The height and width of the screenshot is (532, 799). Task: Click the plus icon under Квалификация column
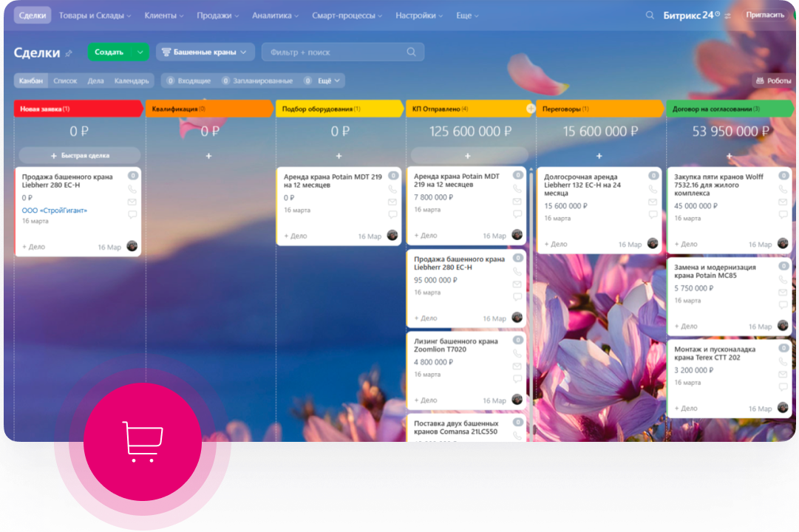pyautogui.click(x=208, y=156)
